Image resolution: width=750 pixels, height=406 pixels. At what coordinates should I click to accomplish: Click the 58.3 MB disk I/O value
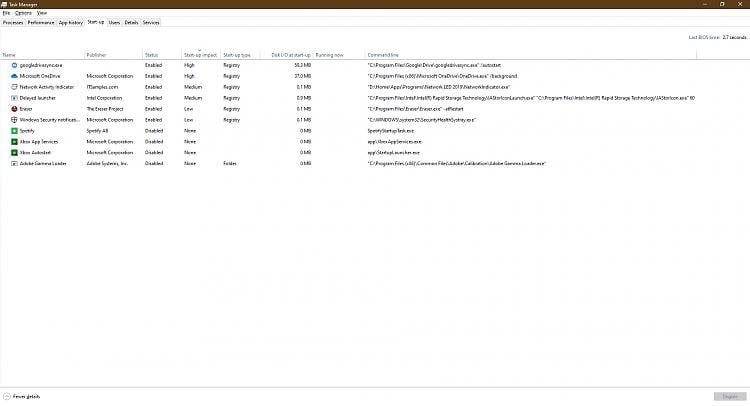302,65
